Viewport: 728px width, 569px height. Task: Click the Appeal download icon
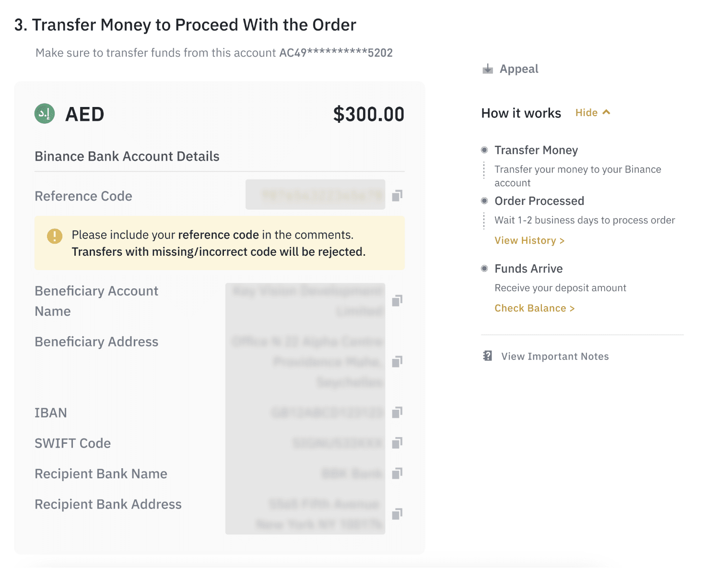tap(488, 69)
